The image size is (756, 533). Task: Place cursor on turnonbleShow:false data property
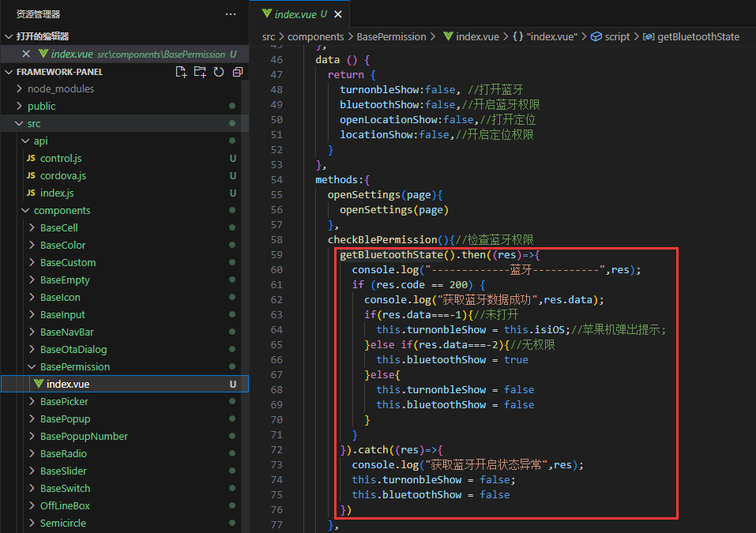[397, 90]
